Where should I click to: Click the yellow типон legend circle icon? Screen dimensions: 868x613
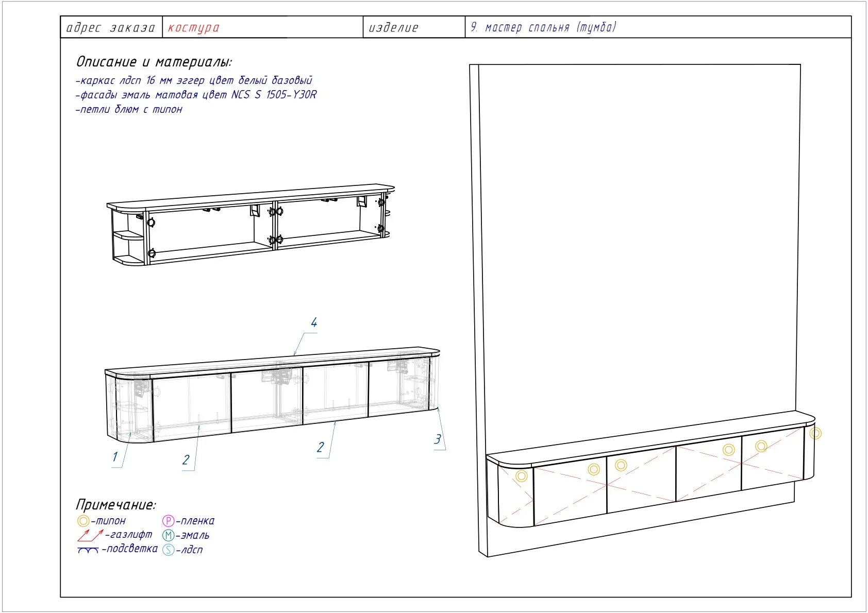coord(83,521)
